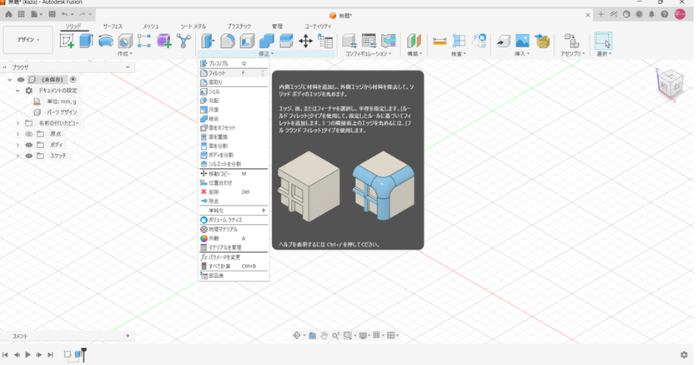Open the Help question mark icon
Image resolution: width=698 pixels, height=365 pixels.
click(x=664, y=15)
